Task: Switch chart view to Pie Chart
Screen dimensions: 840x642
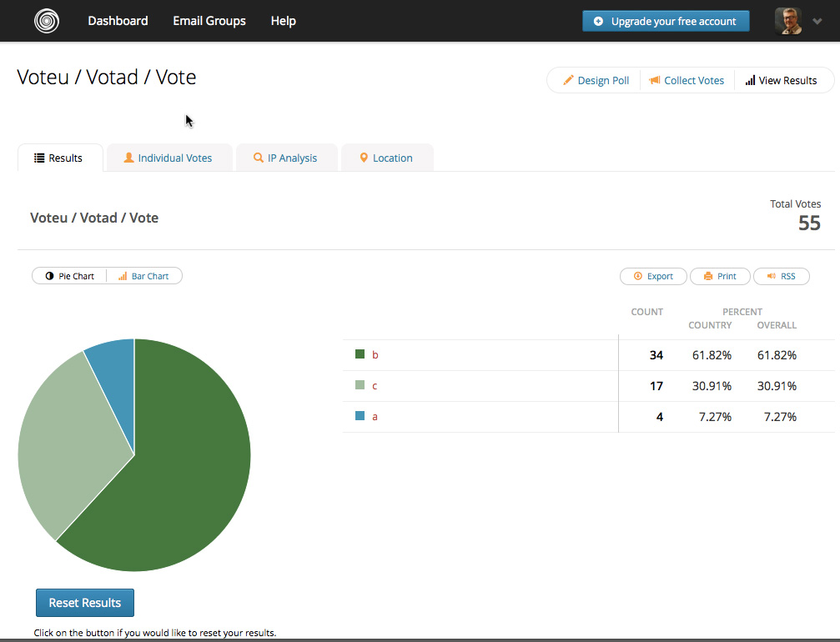Action: pyautogui.click(x=69, y=276)
